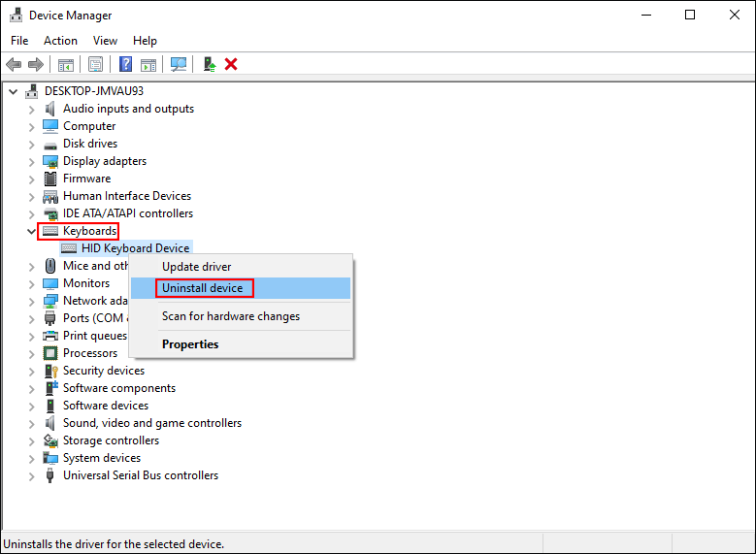The width and height of the screenshot is (756, 554).
Task: Scan for hardware changes via monitor icon
Action: (x=179, y=64)
